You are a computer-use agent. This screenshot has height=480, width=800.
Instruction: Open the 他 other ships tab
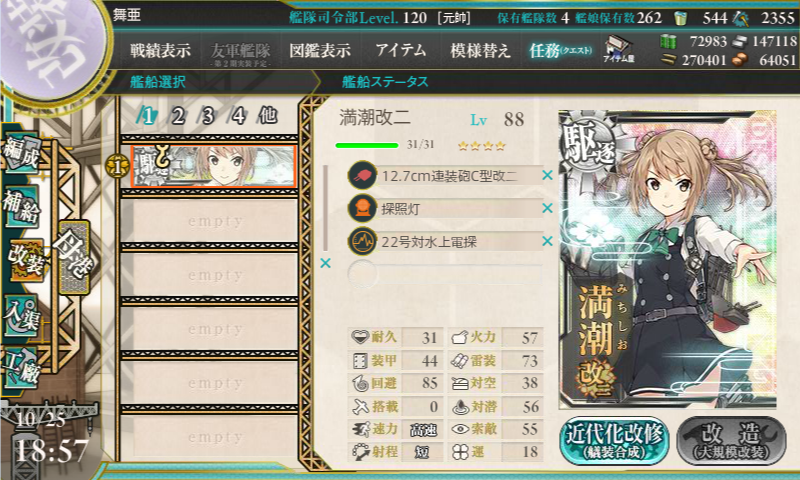(x=268, y=115)
